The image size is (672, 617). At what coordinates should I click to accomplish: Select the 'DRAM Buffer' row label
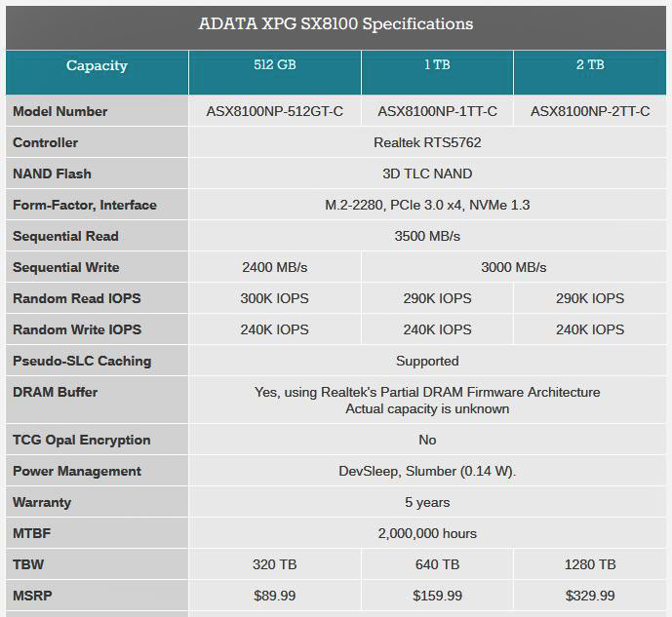(x=56, y=392)
